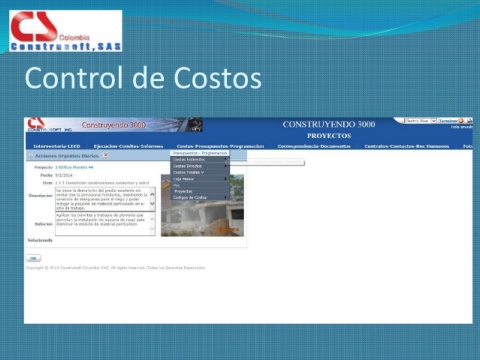
Task: Open the Proyecto link for the building
Action: pos(74,167)
